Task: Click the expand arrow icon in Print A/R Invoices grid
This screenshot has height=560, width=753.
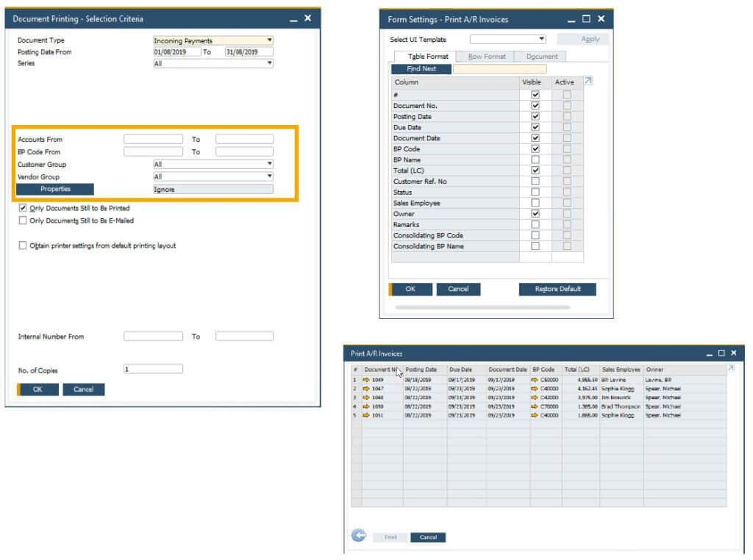Action: coord(731,368)
